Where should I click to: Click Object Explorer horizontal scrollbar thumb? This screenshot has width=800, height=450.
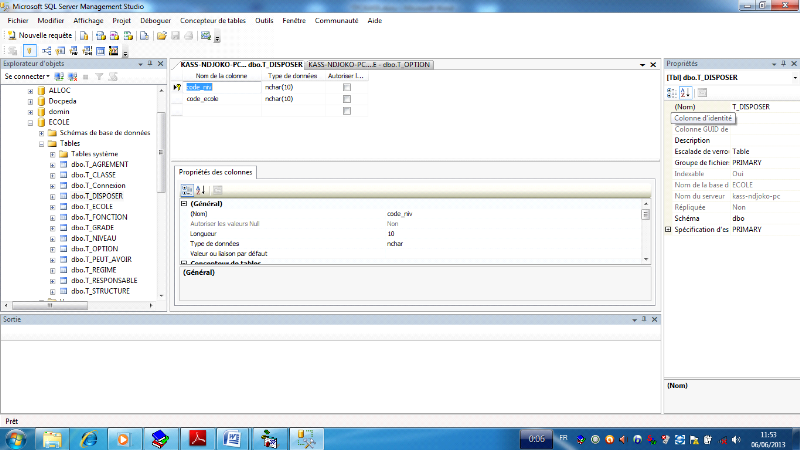click(50, 306)
